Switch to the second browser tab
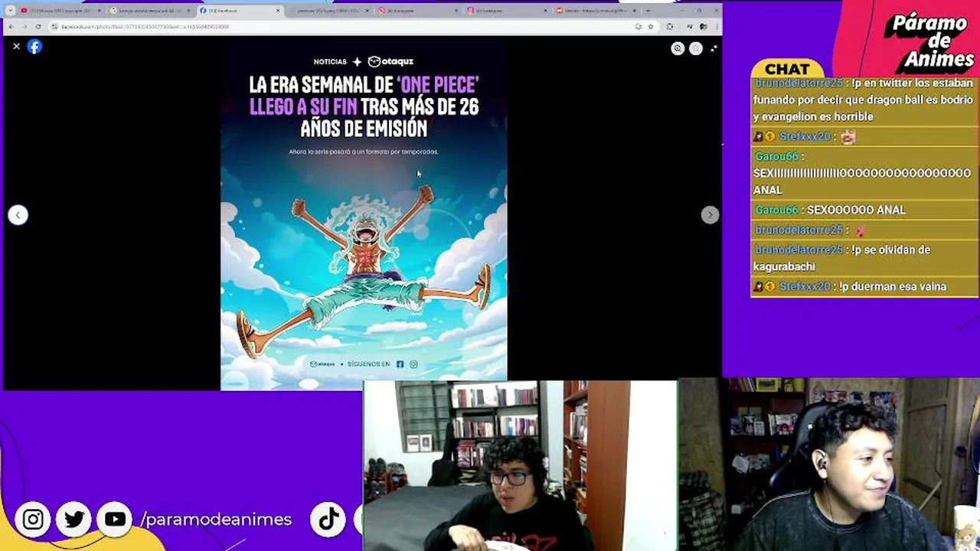 pos(149,11)
